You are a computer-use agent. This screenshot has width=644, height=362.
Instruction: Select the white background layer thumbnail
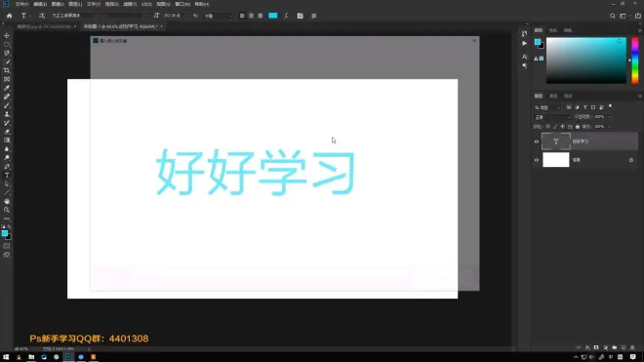(556, 160)
